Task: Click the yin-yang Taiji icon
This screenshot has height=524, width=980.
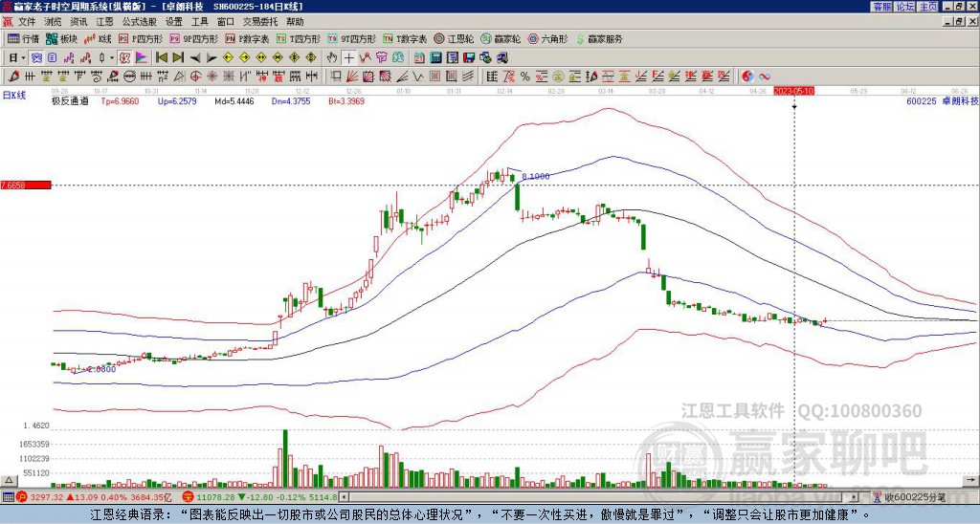Action: tap(747, 76)
